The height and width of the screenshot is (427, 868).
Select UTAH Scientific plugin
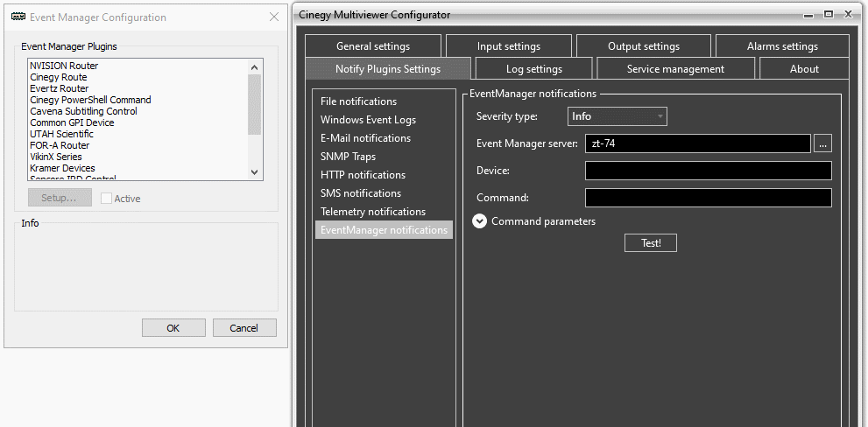pyautogui.click(x=138, y=134)
